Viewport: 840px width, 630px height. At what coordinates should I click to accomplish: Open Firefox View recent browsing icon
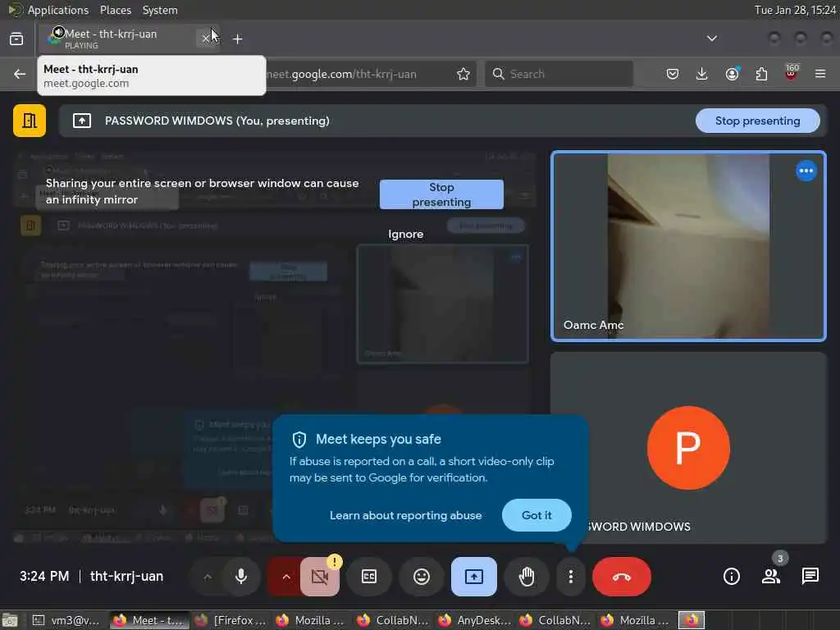point(16,39)
